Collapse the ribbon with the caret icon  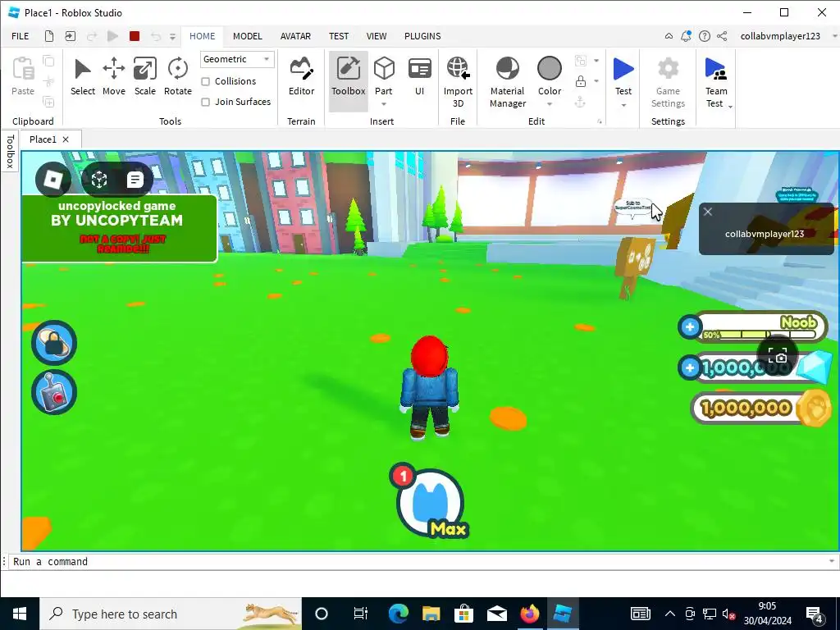669,36
